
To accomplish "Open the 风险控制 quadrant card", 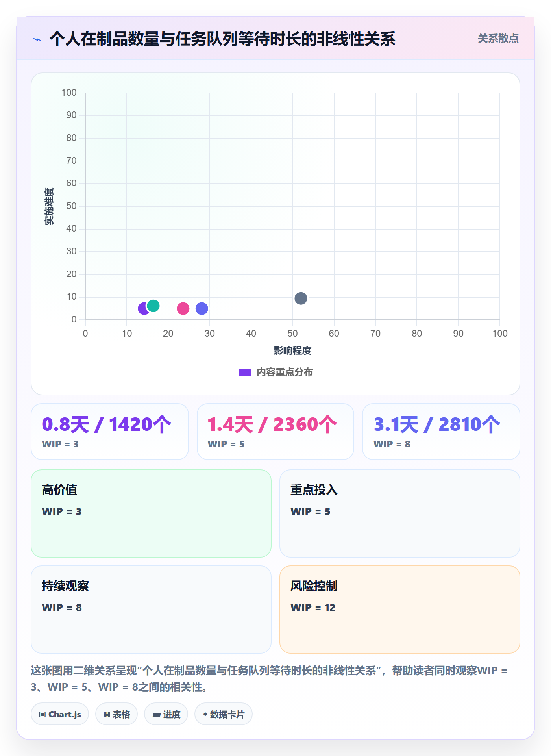I will point(400,609).
